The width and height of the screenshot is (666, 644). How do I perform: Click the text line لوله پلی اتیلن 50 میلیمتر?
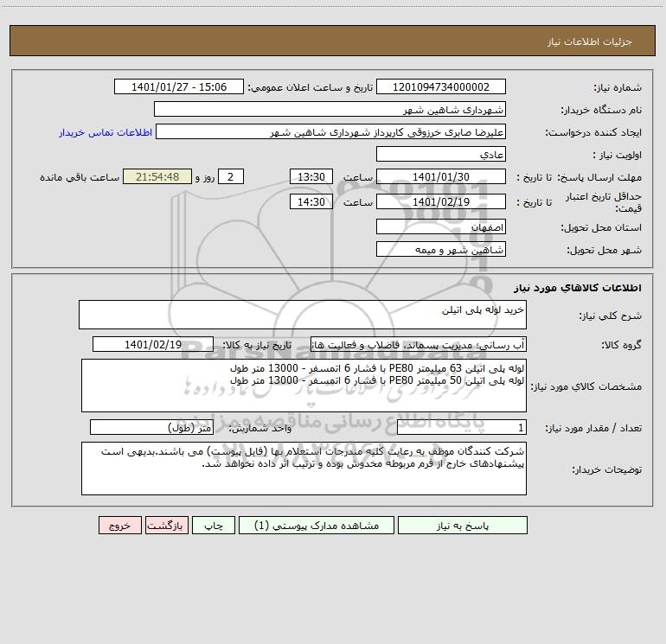tap(377, 380)
